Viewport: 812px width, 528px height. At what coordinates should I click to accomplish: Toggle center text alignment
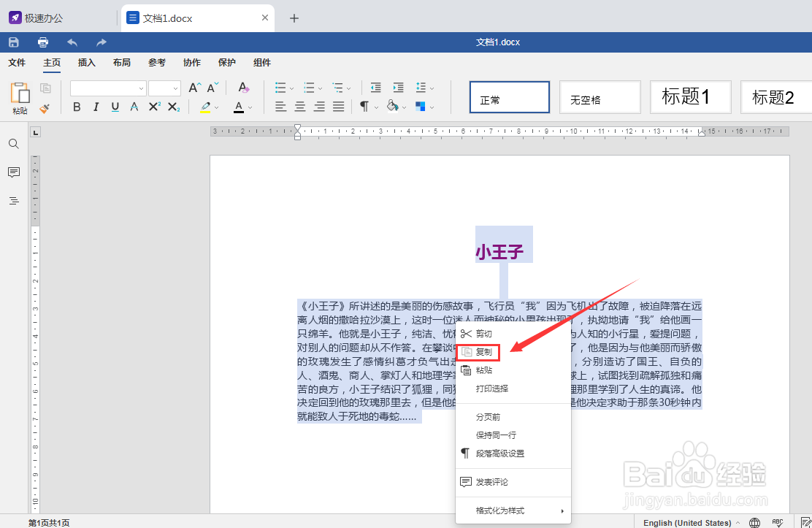pyautogui.click(x=299, y=107)
